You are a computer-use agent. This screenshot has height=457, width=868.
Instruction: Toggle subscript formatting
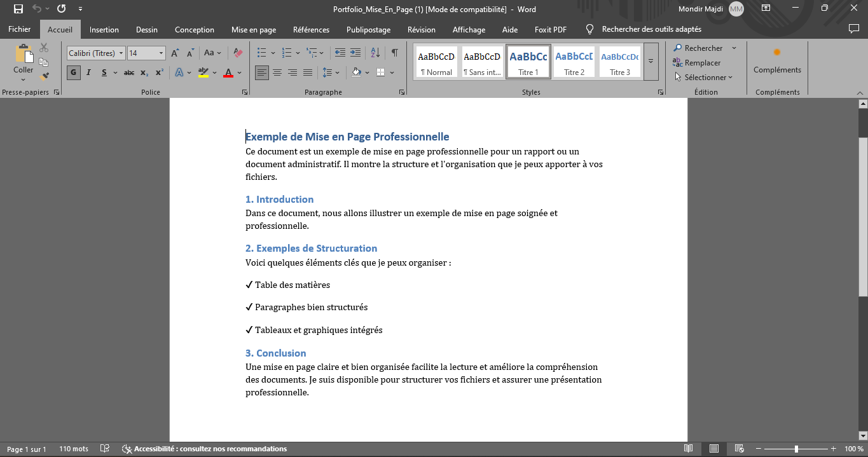pos(144,72)
